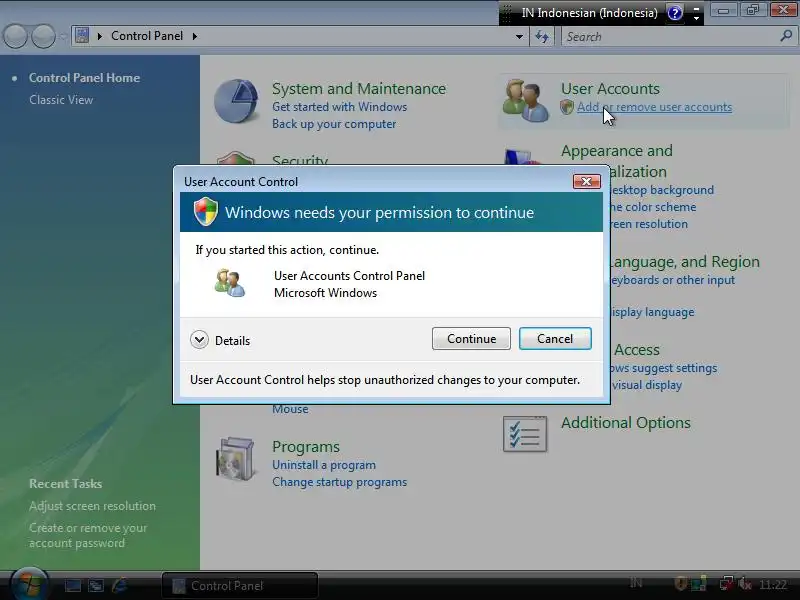Screen dimensions: 800x600
Task: Click the suggest settings link under Ease of Access
Action: click(664, 368)
